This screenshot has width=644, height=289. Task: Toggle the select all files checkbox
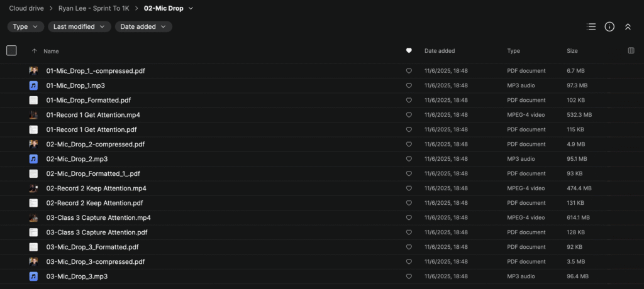tap(11, 51)
